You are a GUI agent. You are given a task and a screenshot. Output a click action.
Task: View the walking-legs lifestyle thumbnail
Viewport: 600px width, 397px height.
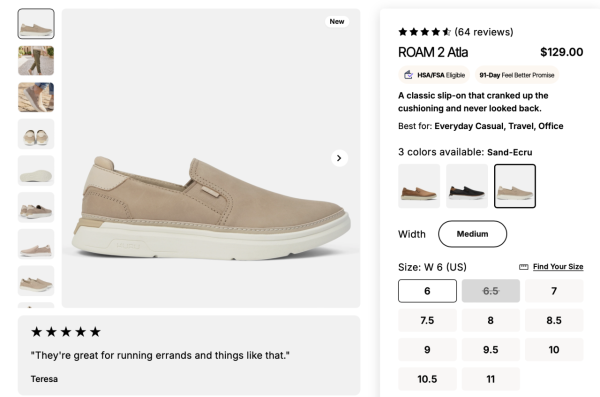pyautogui.click(x=36, y=60)
